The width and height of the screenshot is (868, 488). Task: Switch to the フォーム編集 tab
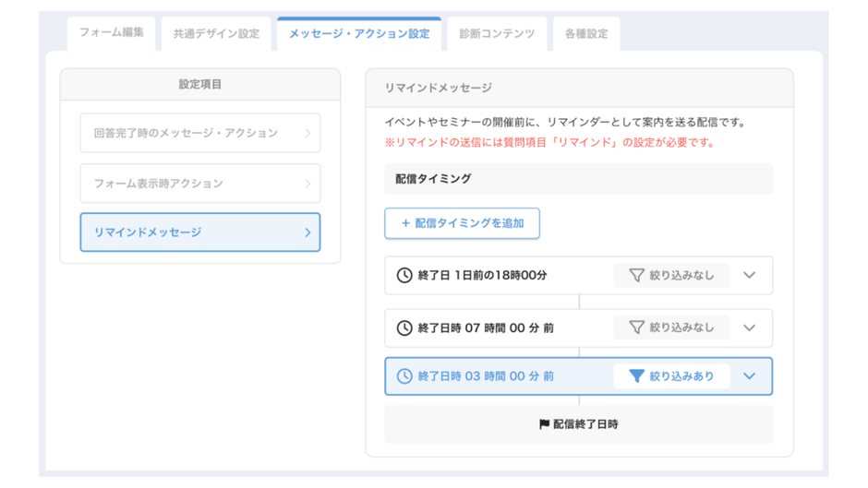click(x=111, y=33)
